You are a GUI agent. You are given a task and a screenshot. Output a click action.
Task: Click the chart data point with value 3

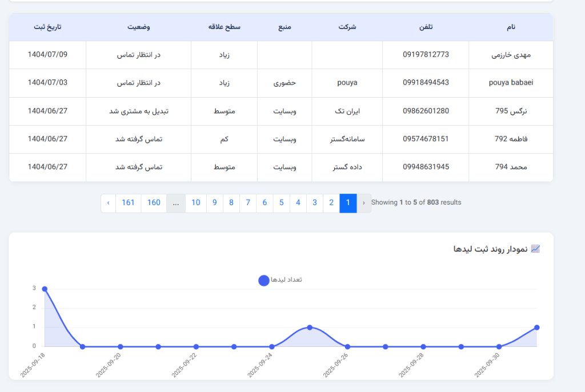click(45, 289)
